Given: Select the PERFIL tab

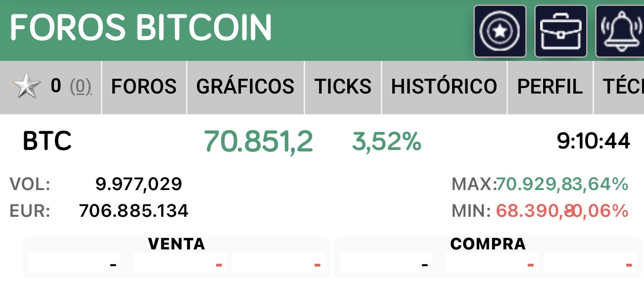Looking at the screenshot, I should coord(550,87).
